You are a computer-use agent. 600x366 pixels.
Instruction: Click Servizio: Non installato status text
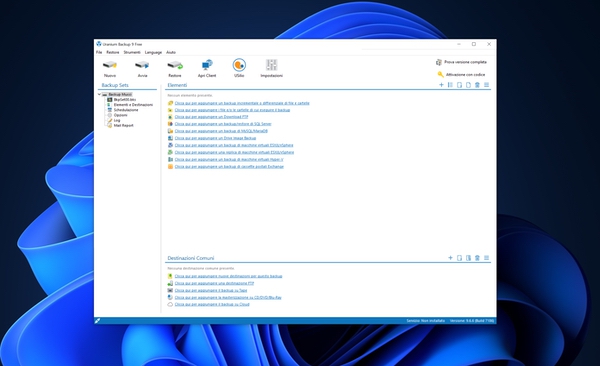[x=426, y=321]
